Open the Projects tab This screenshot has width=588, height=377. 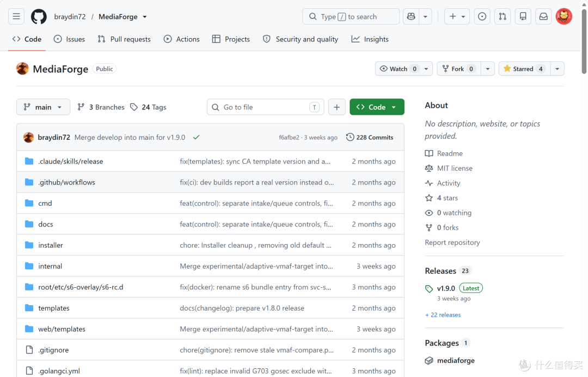coord(231,39)
